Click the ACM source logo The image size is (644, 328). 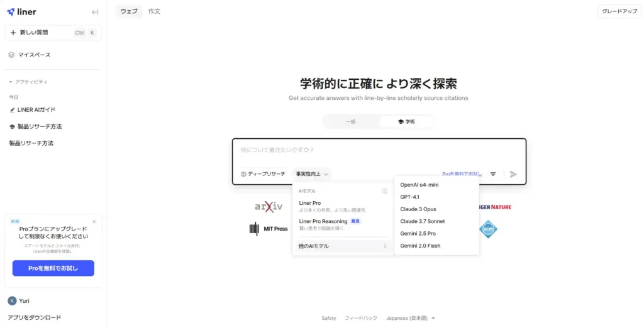[488, 229]
